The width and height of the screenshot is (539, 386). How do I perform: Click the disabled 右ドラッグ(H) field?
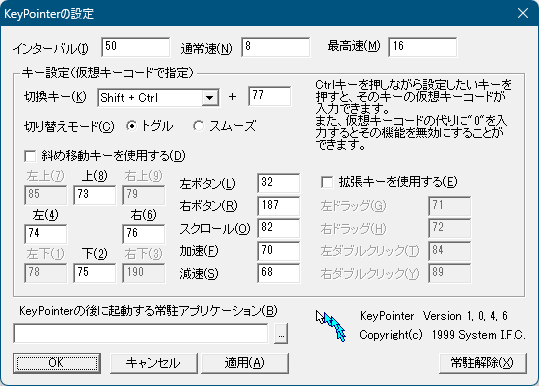[450, 228]
